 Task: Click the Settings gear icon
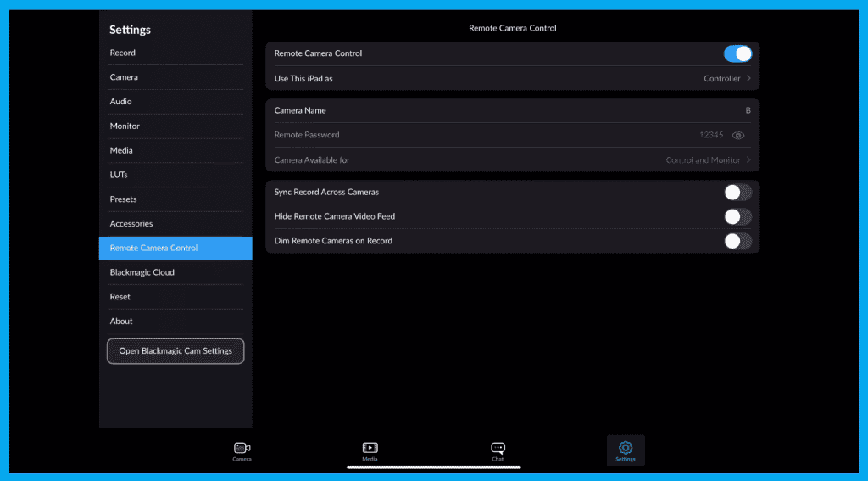[x=626, y=448]
